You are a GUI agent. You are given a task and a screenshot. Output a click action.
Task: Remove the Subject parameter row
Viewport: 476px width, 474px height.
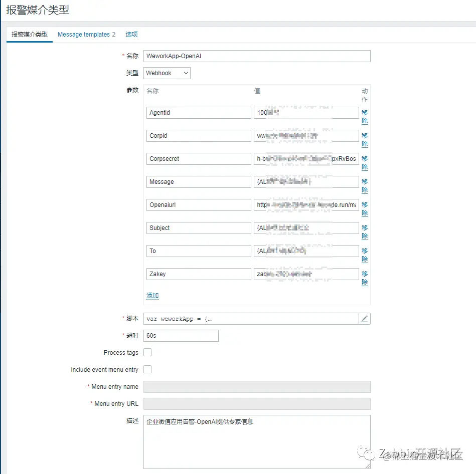(365, 232)
